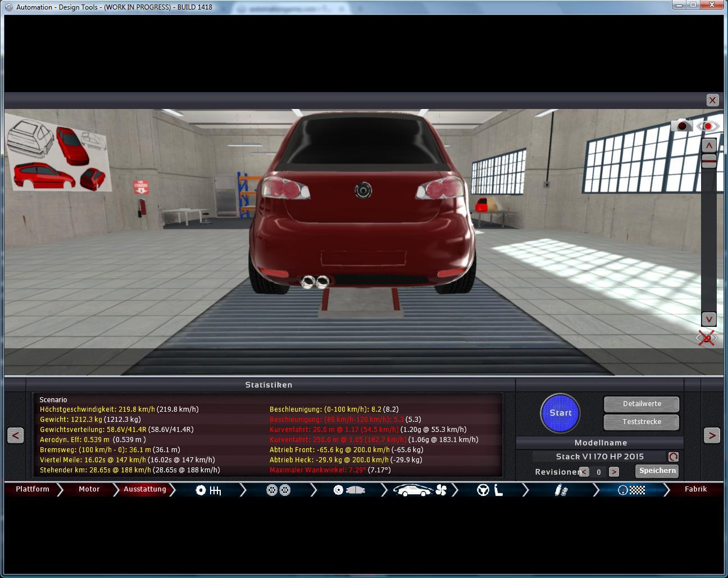This screenshot has height=578, width=728.
Task: Go to previous panel with left arrow
Action: click(x=16, y=435)
